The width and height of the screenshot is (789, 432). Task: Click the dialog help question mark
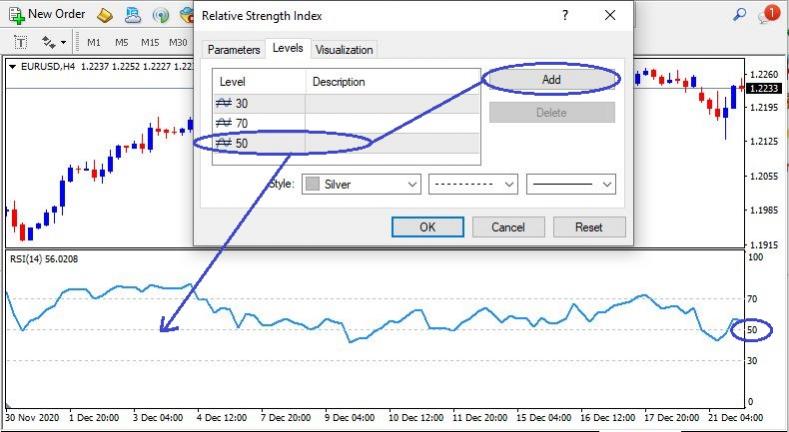tap(565, 16)
